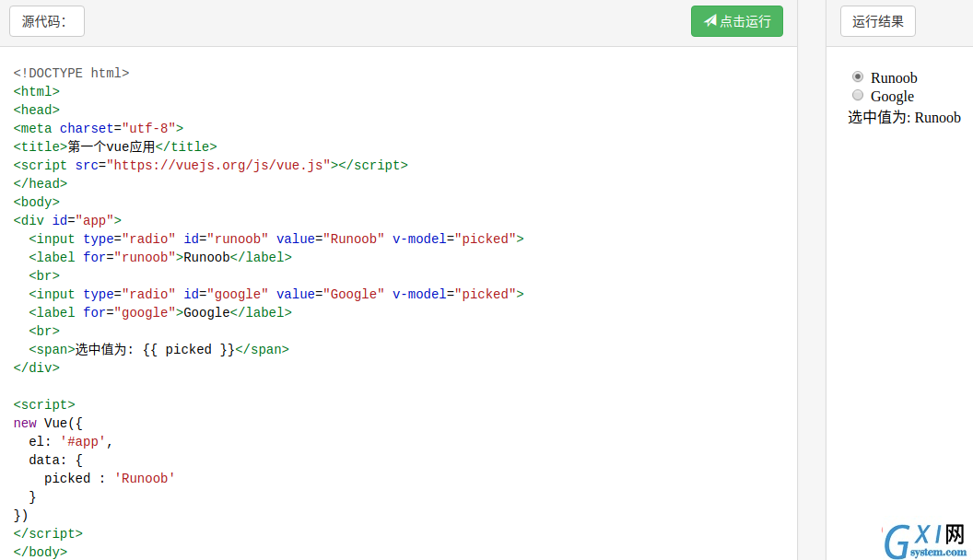Click the 选中值为: Runoob result text
The width and height of the screenshot is (973, 560).
click(x=904, y=117)
